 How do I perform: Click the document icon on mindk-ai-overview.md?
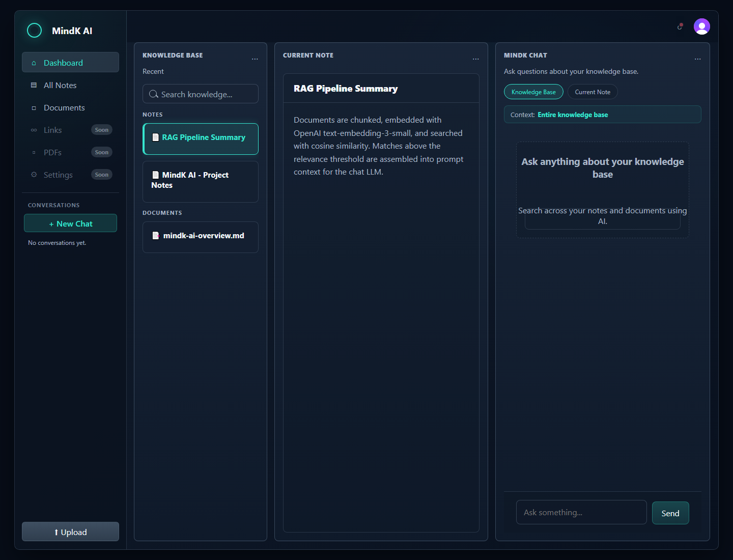tap(156, 236)
